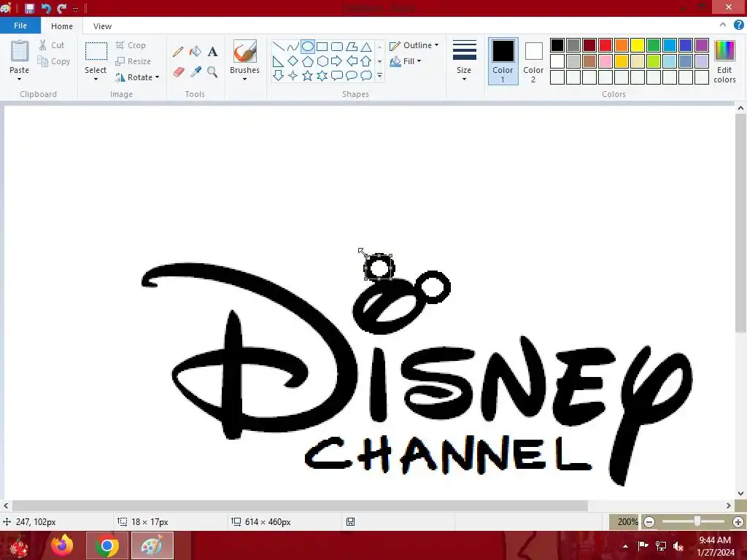Open Customize Quick Access Toolbar arrow
The height and width of the screenshot is (560, 747).
pyautogui.click(x=75, y=9)
